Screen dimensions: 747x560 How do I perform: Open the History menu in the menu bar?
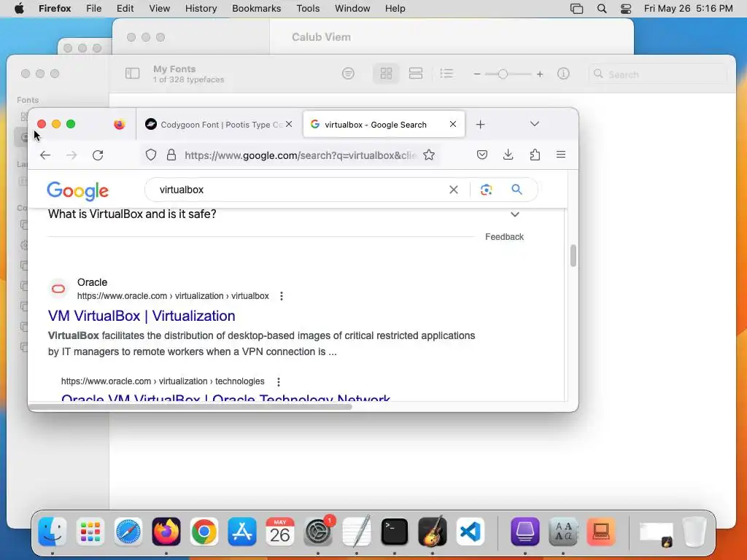[x=201, y=9]
